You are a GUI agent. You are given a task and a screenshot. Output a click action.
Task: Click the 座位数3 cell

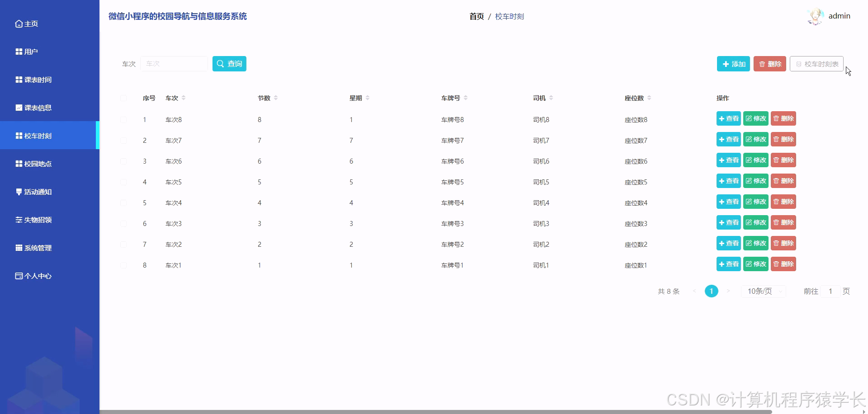[636, 224]
